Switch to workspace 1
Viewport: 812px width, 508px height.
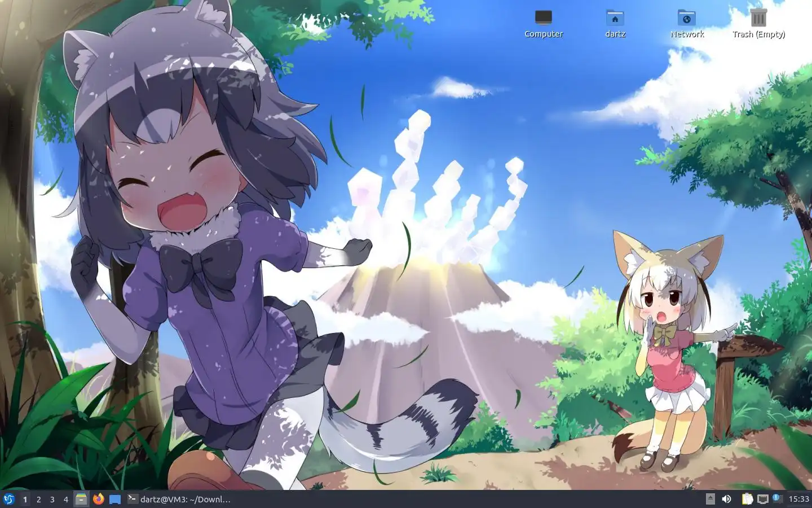(25, 499)
